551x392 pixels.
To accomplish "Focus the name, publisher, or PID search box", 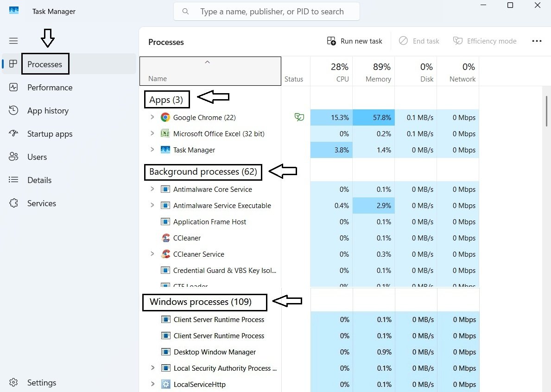I will coord(266,12).
